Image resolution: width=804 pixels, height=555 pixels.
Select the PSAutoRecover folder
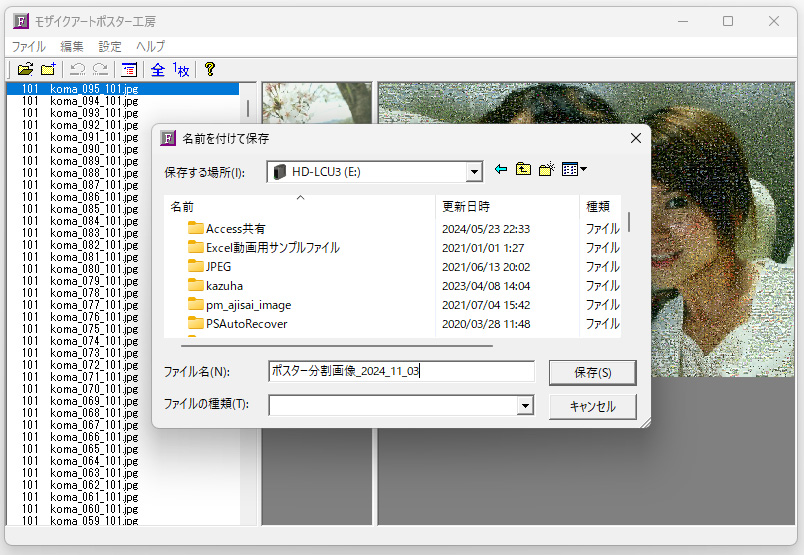pos(237,324)
